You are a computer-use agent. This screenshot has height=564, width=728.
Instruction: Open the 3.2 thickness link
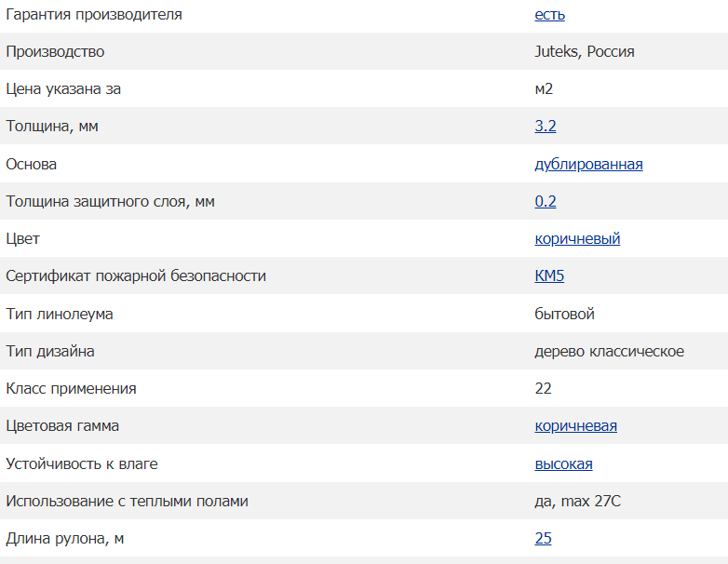[x=546, y=126]
